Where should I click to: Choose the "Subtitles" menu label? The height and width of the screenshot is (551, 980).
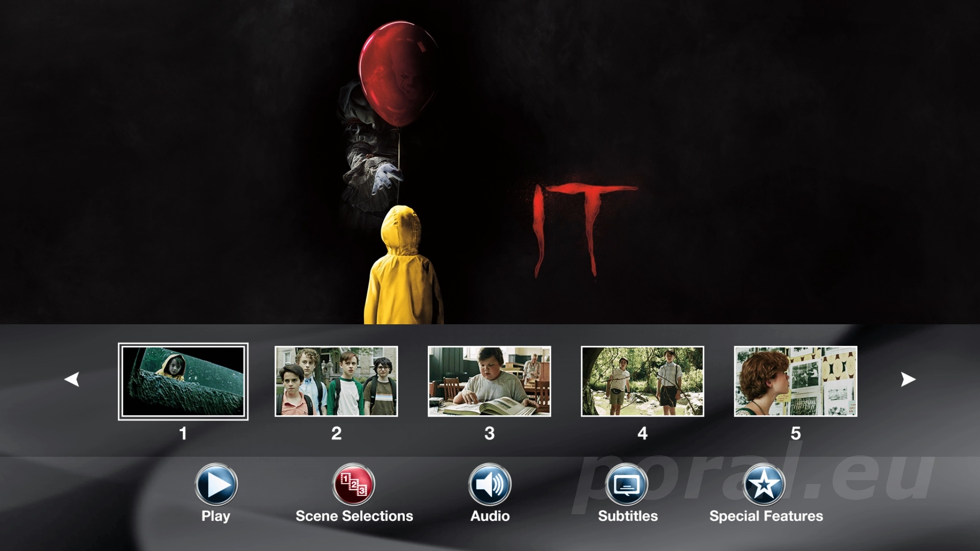[628, 516]
